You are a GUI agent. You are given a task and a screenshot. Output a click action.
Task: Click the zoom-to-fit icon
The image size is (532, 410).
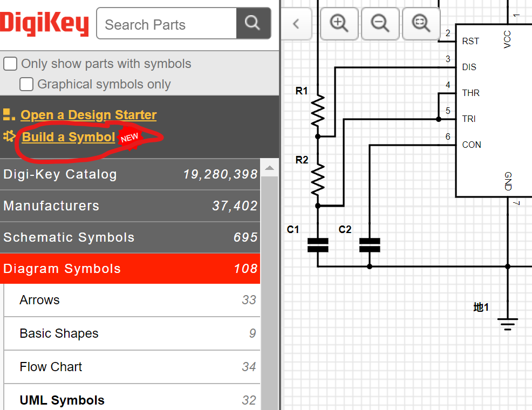pos(421,23)
